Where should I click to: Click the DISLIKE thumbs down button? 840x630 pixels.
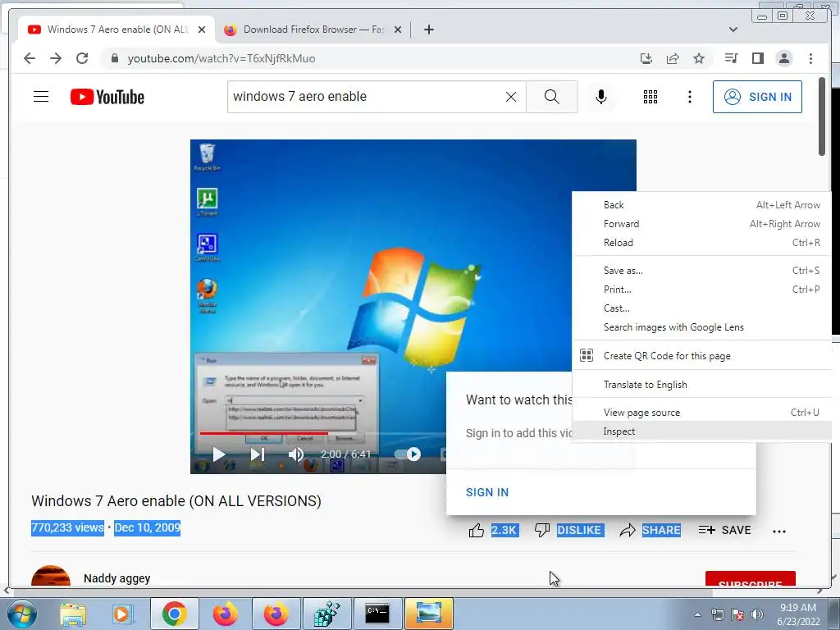click(569, 531)
